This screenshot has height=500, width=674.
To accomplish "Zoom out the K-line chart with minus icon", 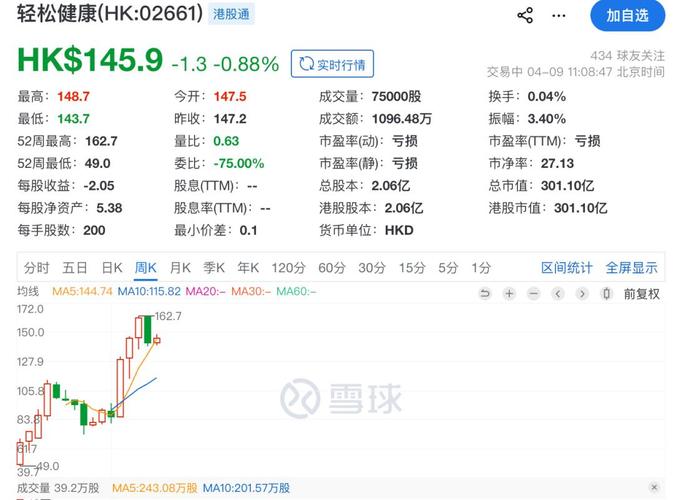I will click(x=532, y=293).
